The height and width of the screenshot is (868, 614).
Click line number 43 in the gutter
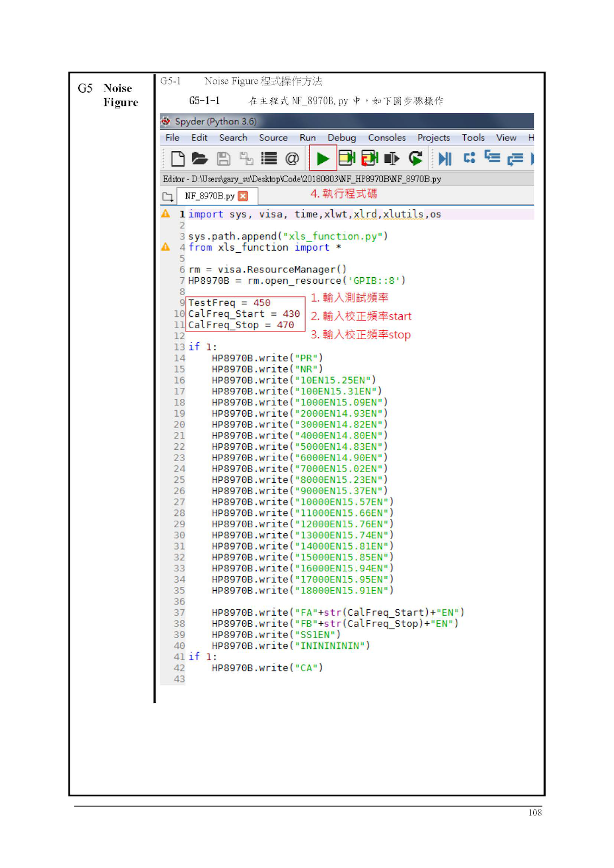pos(179,679)
